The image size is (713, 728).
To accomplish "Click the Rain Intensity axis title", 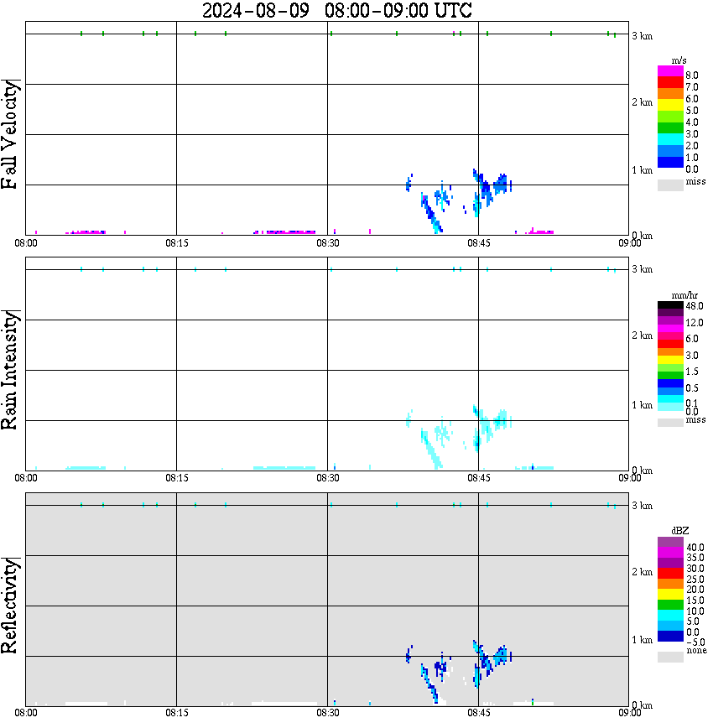I will 9,370.
